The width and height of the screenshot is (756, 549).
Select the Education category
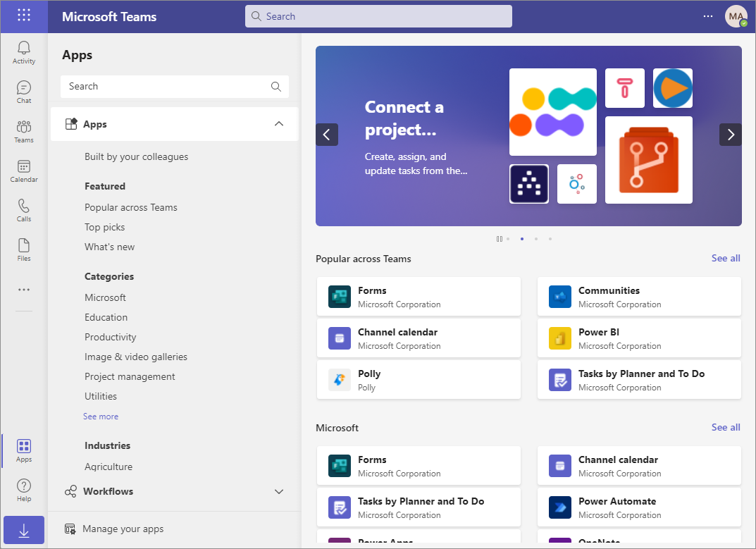point(106,317)
